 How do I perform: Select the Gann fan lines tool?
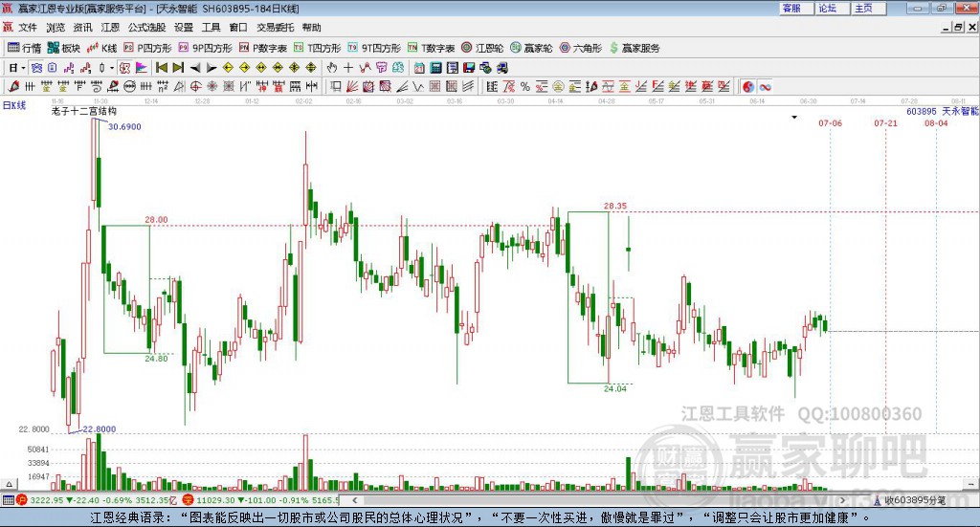click(352, 87)
